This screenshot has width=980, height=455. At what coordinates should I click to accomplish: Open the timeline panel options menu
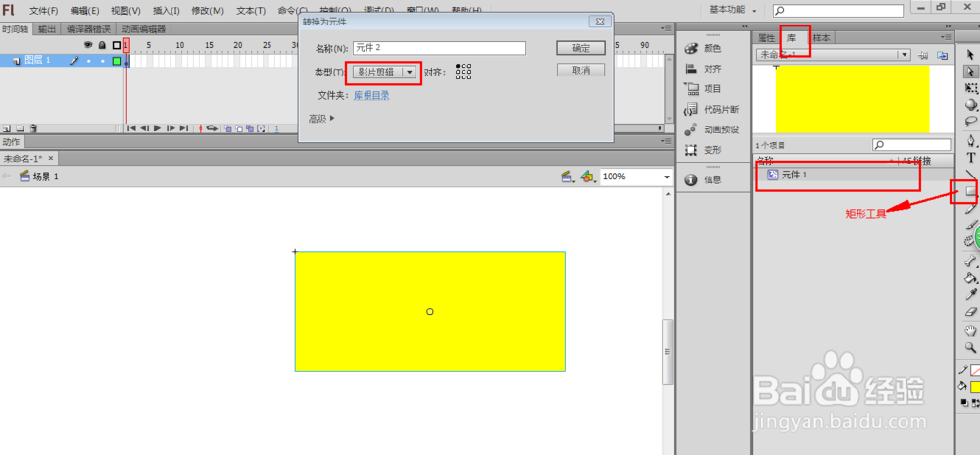666,28
